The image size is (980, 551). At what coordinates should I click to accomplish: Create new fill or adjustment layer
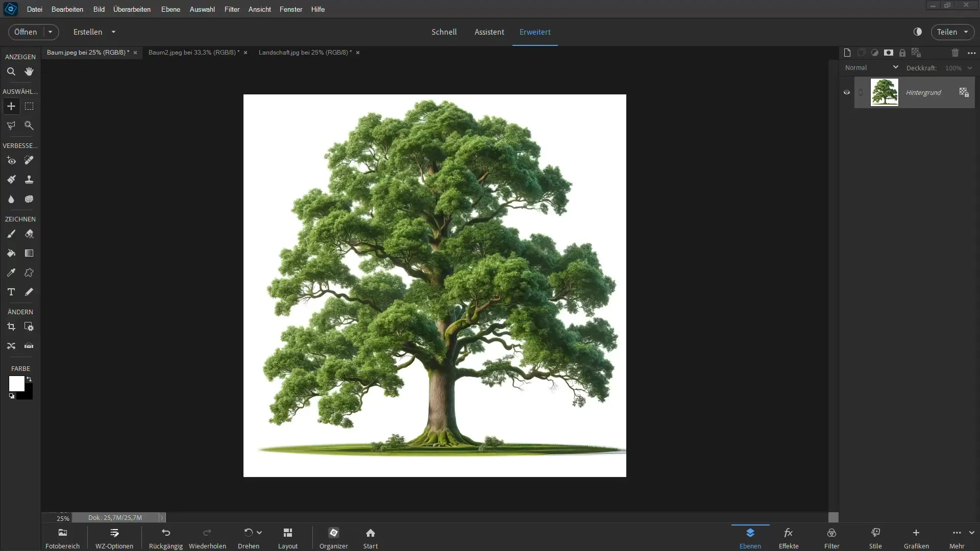[x=875, y=53]
